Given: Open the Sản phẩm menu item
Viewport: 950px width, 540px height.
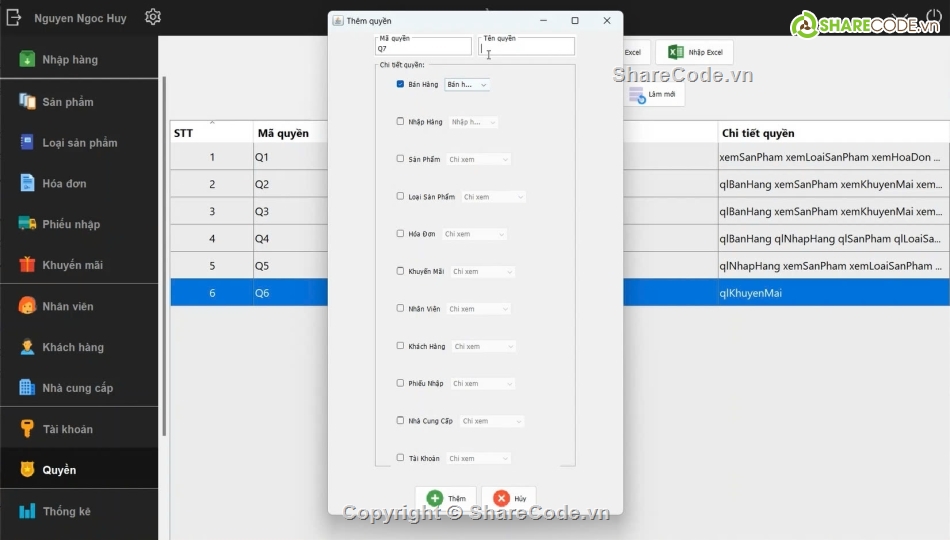Looking at the screenshot, I should pos(79,102).
